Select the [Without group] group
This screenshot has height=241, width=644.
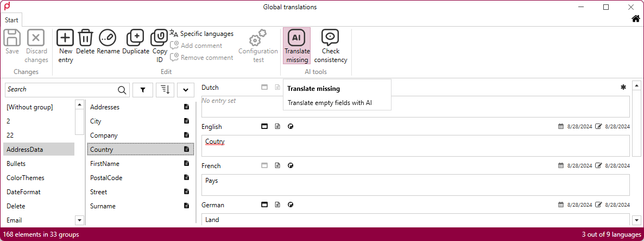(x=39, y=107)
